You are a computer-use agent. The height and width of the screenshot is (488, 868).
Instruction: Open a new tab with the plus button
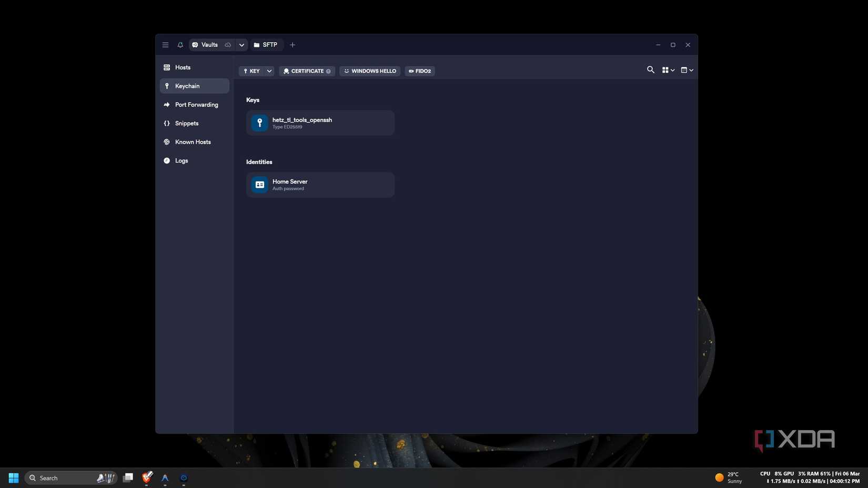292,45
